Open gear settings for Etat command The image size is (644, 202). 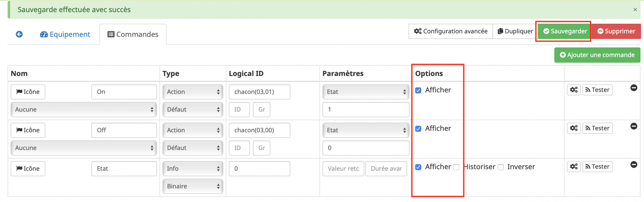(x=574, y=166)
